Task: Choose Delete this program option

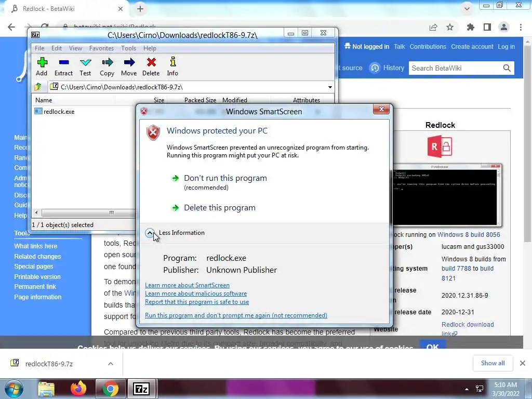Action: (220, 208)
